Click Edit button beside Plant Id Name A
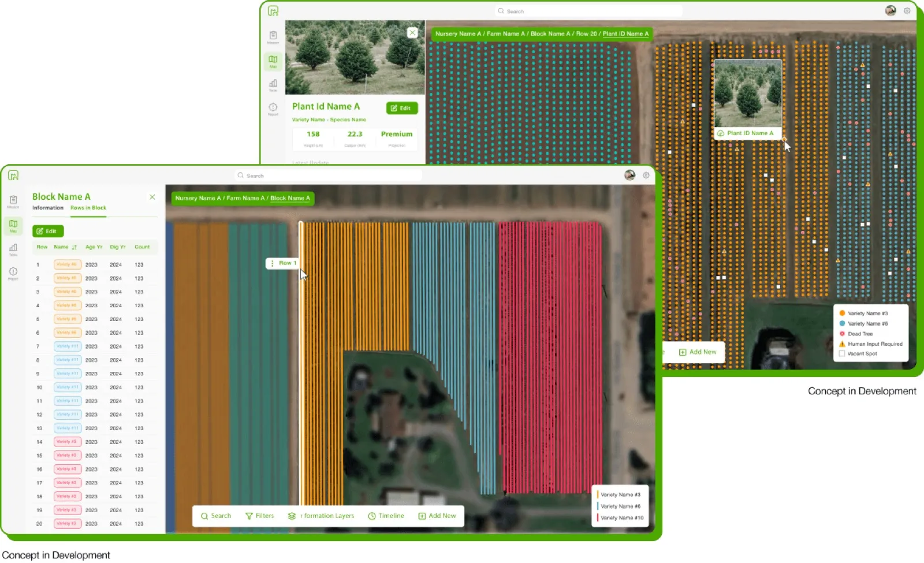The width and height of the screenshot is (924, 563). tap(402, 108)
